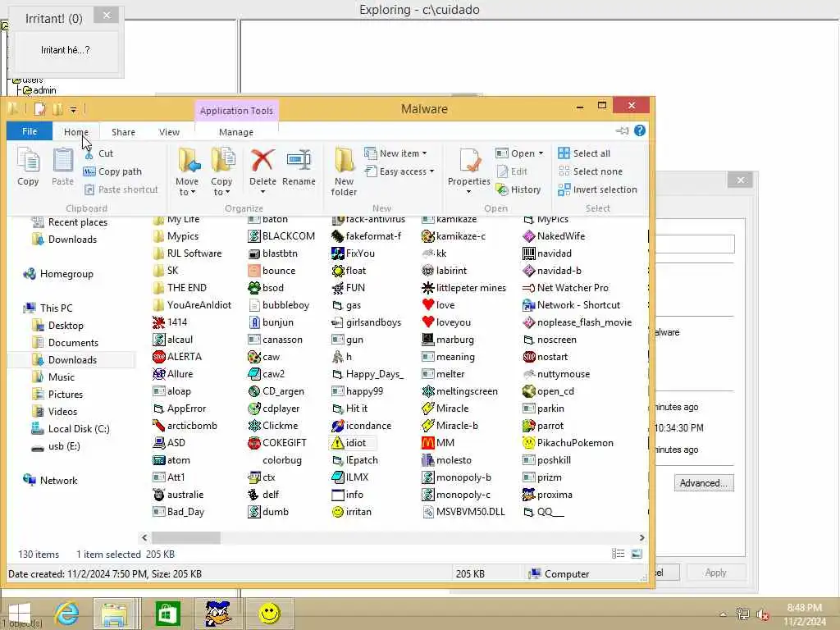Viewport: 840px width, 630px height.
Task: Click the Advanced... button in background dialog
Action: (x=703, y=483)
